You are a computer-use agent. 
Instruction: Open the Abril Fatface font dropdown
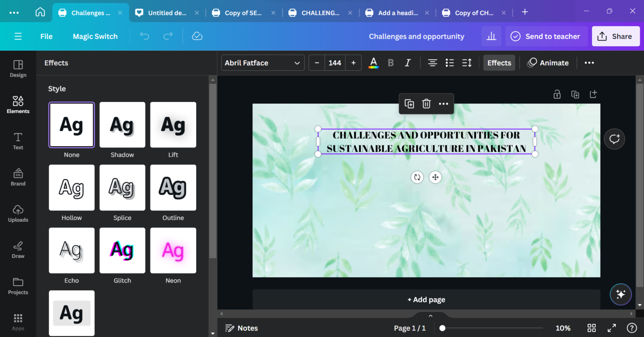pyautogui.click(x=262, y=62)
